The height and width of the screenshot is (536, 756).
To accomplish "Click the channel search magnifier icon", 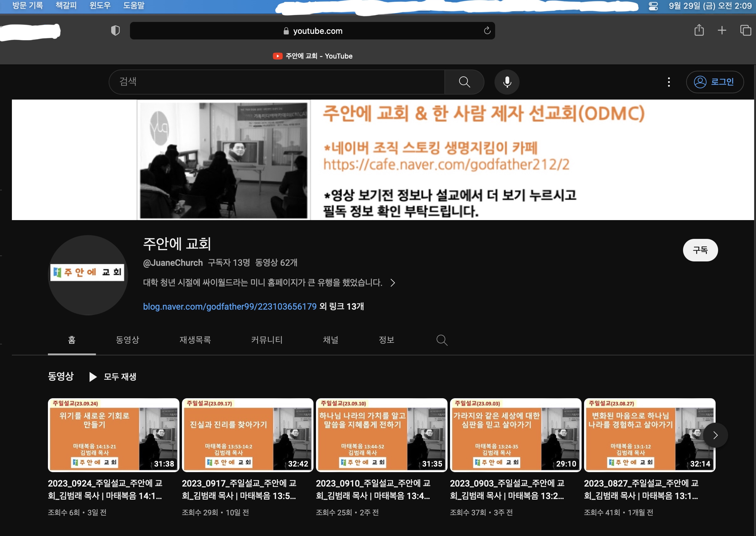I will tap(442, 340).
